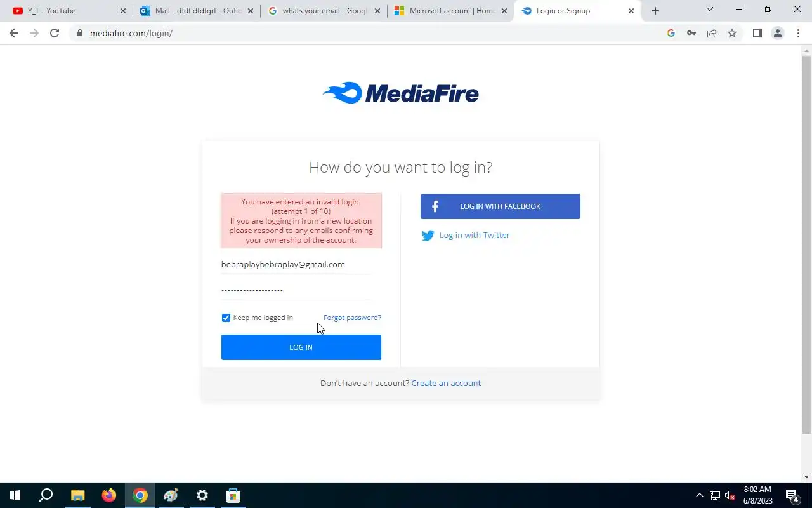812x508 pixels.
Task: Open Microsoft Store from the taskbar
Action: (233, 495)
